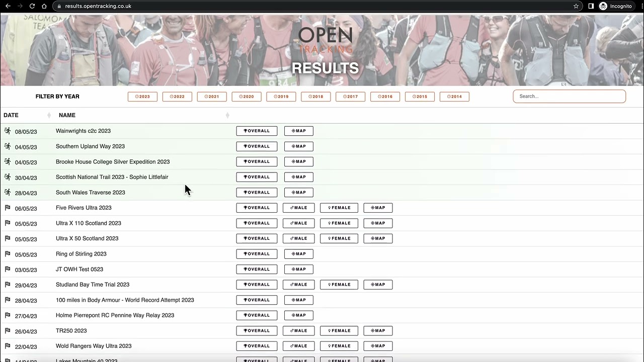Click the results Search field
This screenshot has width=644, height=362.
point(570,96)
